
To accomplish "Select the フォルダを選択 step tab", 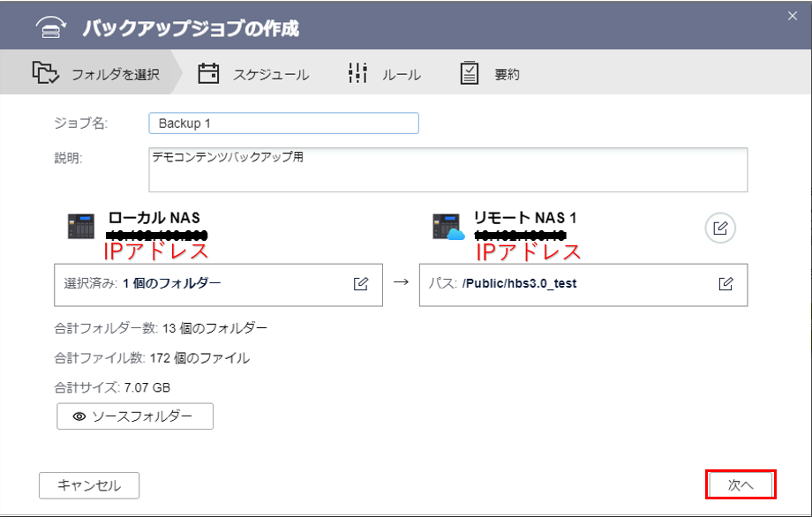I will pos(115,75).
